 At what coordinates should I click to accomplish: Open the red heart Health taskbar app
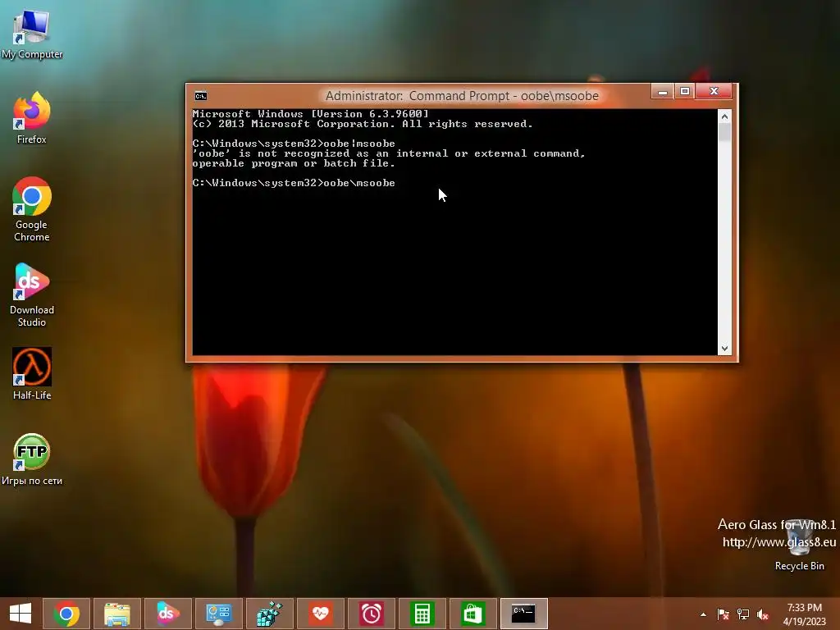[321, 614]
